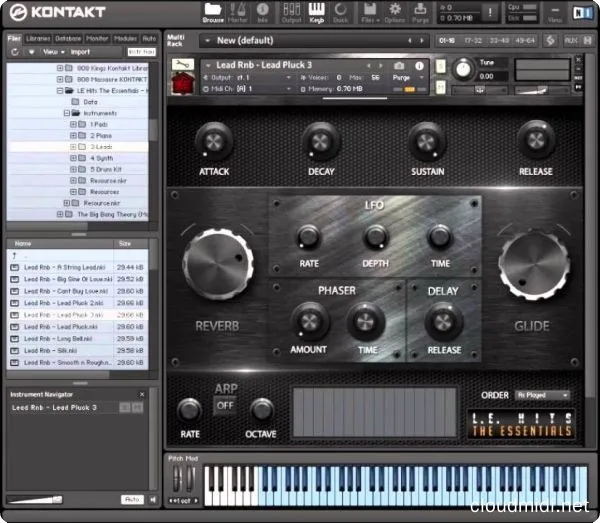This screenshot has height=523, width=600.
Task: Select Lead Rnb - Big Sine Of Love.nki
Action: [x=77, y=279]
